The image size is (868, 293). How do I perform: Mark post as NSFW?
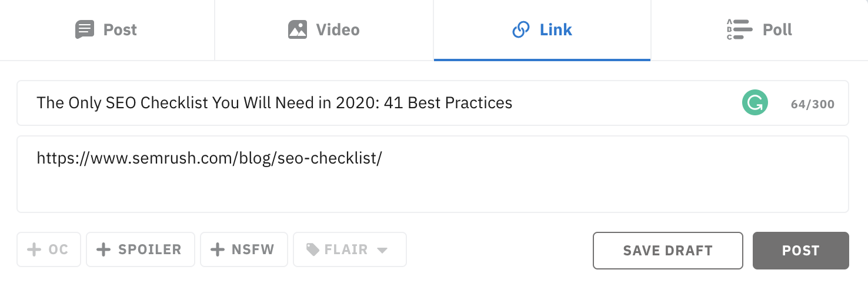[244, 250]
